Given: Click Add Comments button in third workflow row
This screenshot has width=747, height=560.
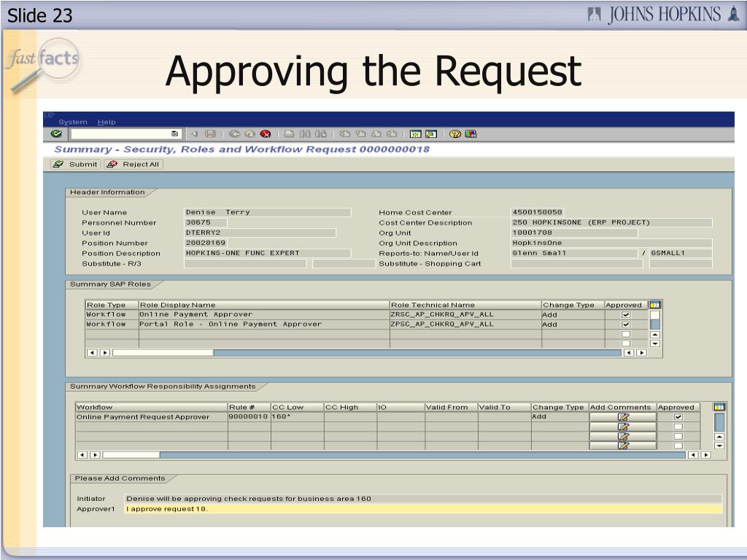Looking at the screenshot, I should coord(623,436).
